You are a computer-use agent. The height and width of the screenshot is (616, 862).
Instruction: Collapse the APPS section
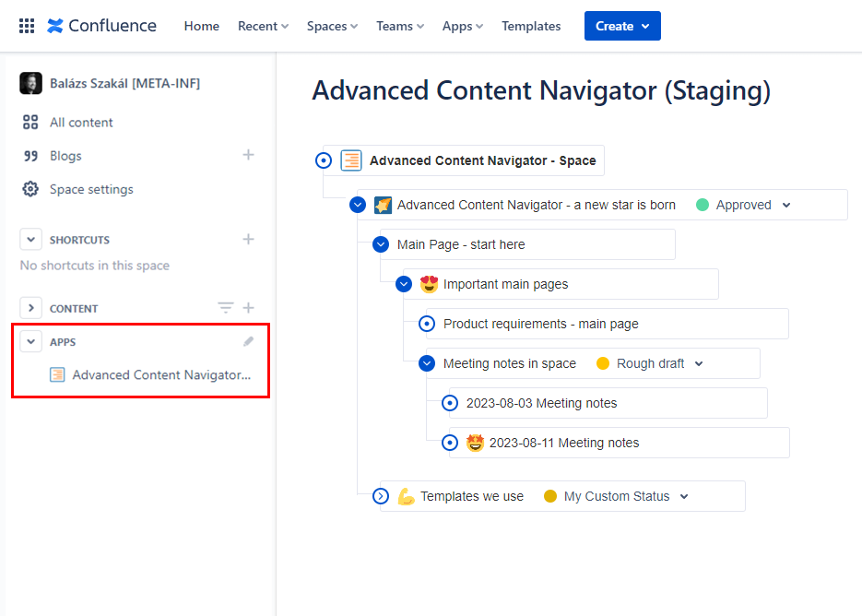[30, 341]
